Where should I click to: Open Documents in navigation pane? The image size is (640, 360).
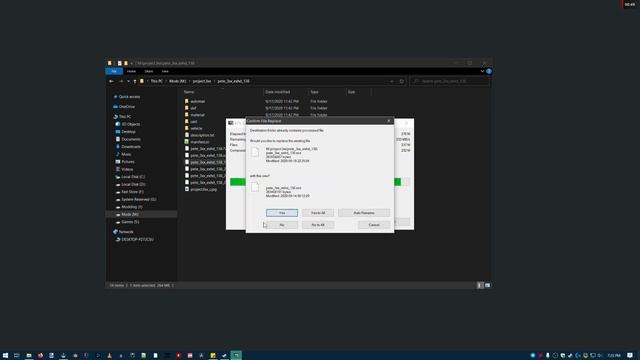pyautogui.click(x=131, y=139)
